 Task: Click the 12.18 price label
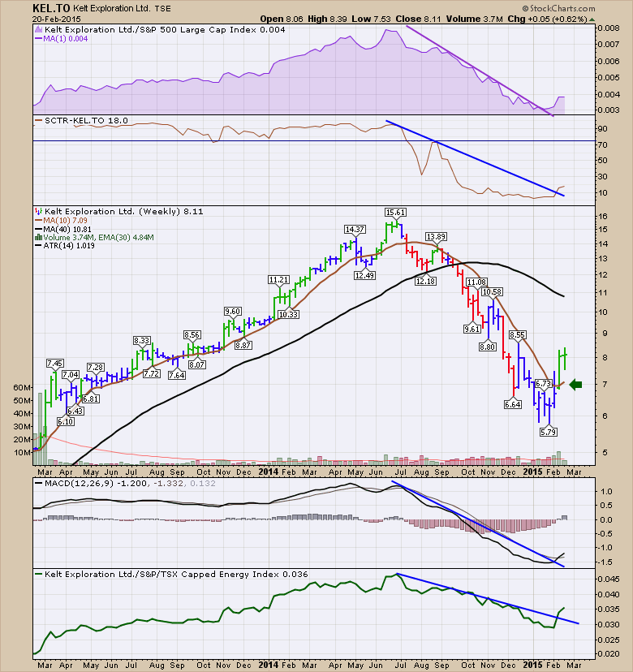tap(425, 281)
